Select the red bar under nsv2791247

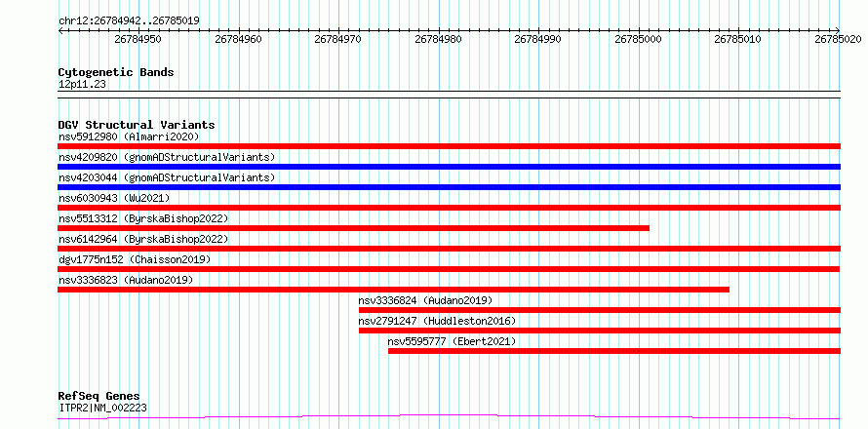coord(600,331)
